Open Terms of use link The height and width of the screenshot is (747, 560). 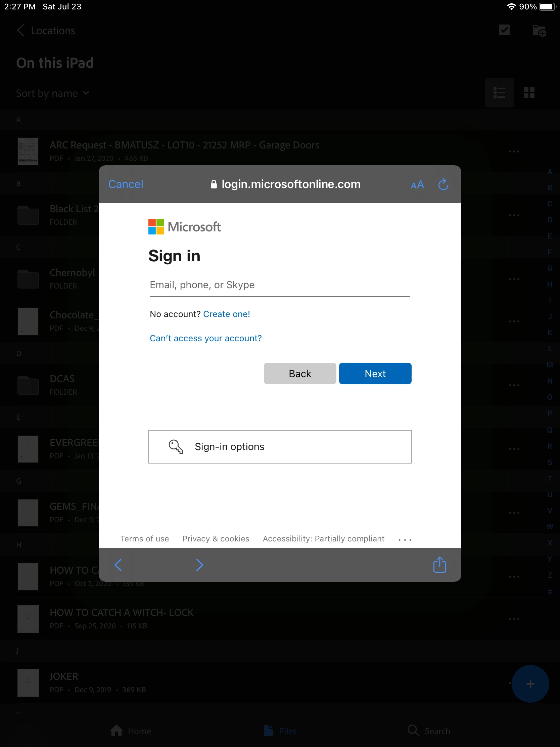point(144,539)
